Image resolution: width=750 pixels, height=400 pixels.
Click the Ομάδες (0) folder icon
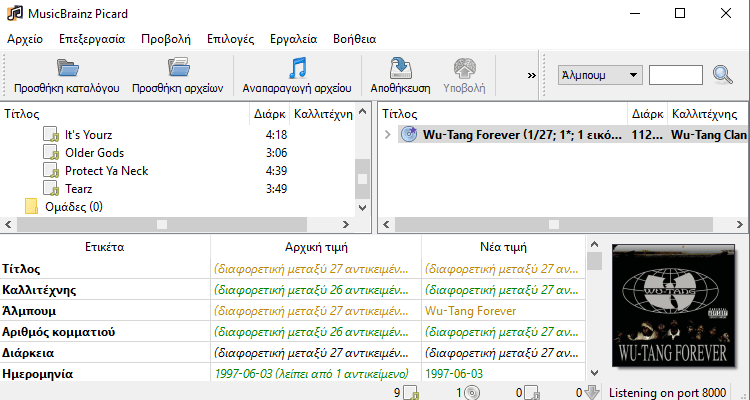pyautogui.click(x=31, y=207)
